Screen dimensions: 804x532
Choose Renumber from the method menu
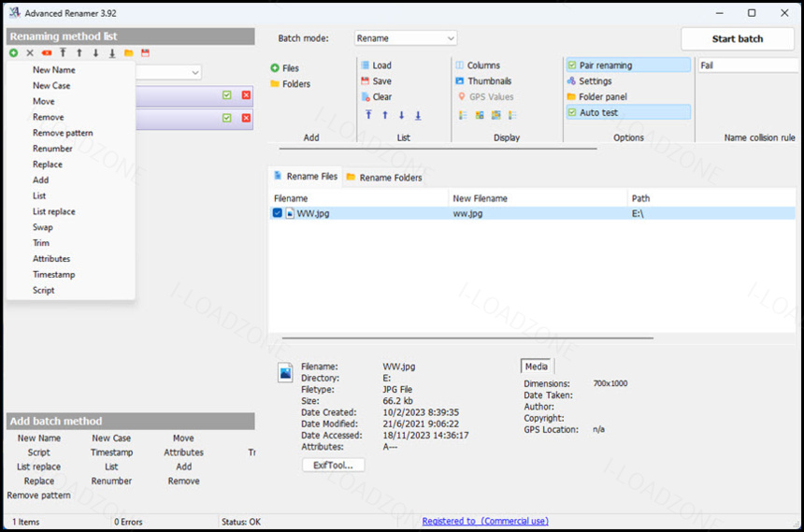[52, 149]
